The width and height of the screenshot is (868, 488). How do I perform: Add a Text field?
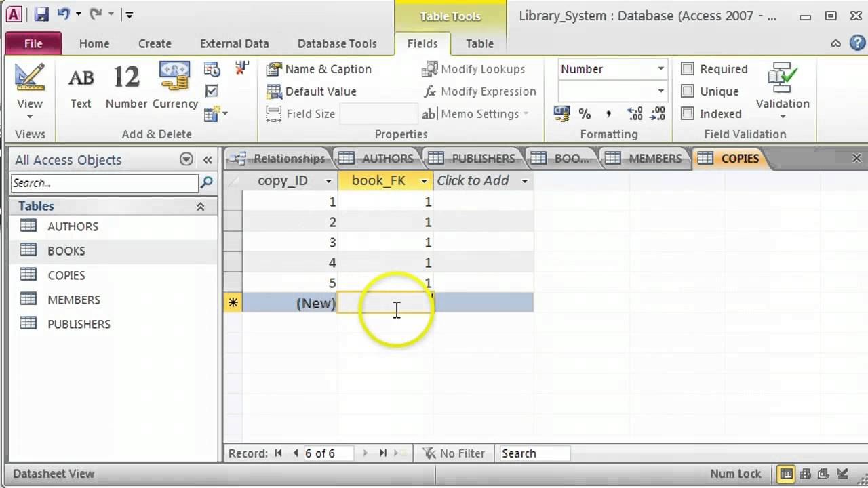pos(81,87)
